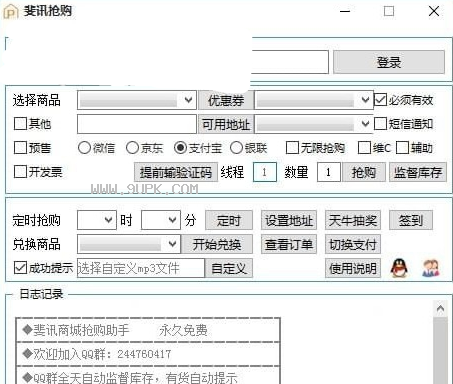Image resolution: width=453 pixels, height=384 pixels.
Task: Click the log scrollbar up arrow
Action: click(x=440, y=309)
